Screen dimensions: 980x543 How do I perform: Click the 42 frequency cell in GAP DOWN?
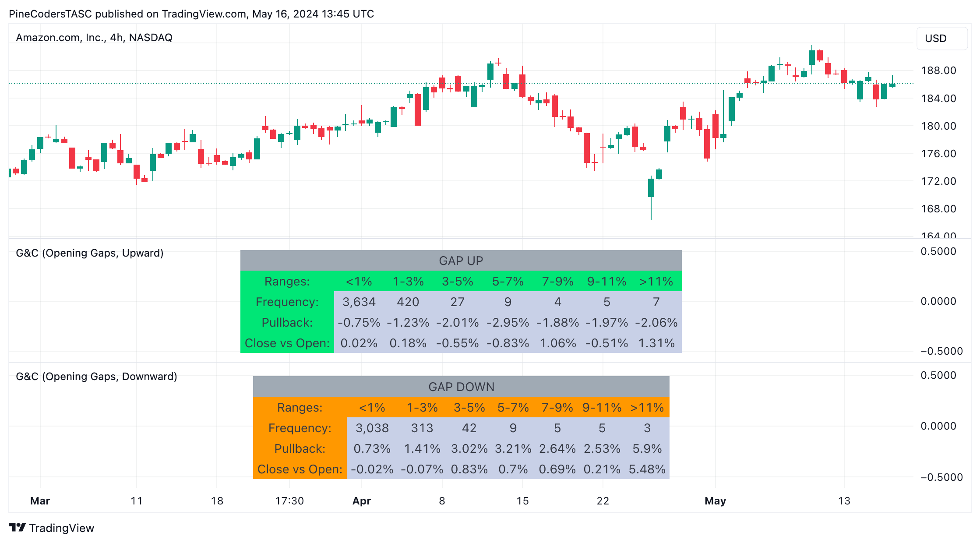click(x=469, y=428)
